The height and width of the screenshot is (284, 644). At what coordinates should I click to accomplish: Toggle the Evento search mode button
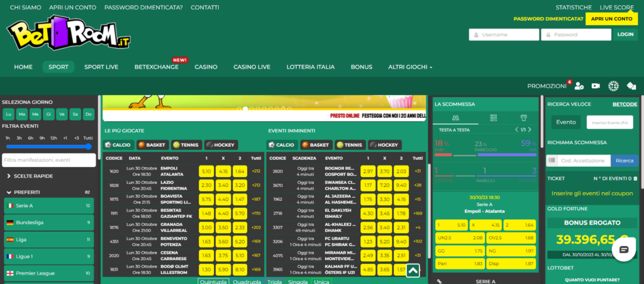[566, 122]
